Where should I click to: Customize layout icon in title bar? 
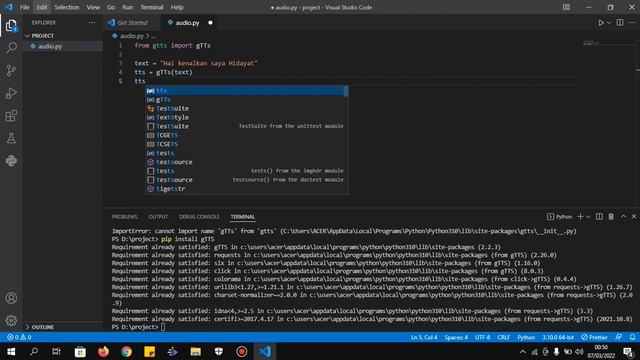[x=566, y=7]
